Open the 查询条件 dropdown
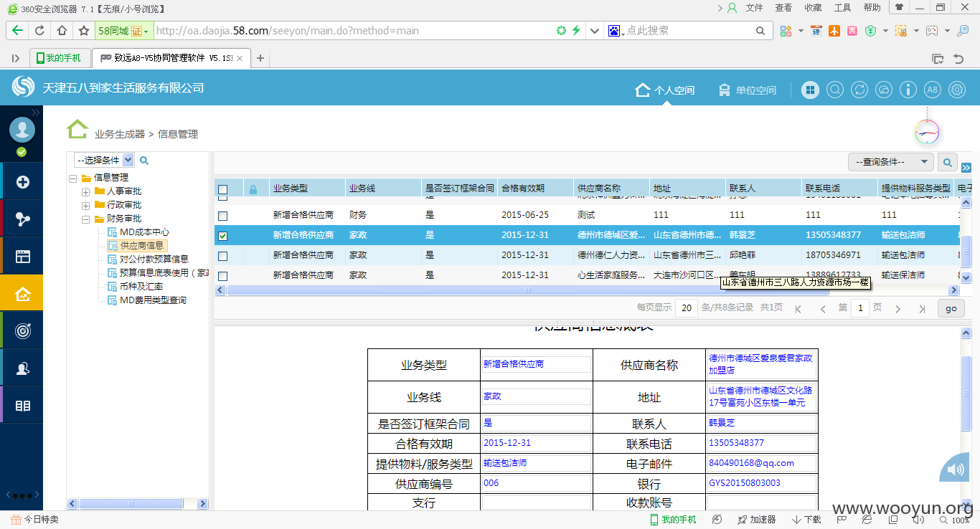The width and height of the screenshot is (980, 529). [891, 162]
